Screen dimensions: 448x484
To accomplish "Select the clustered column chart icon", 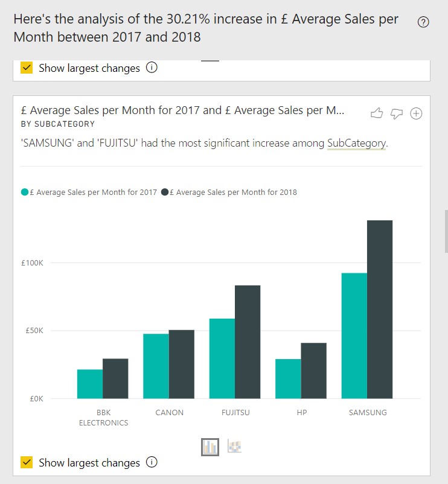I will (x=210, y=447).
